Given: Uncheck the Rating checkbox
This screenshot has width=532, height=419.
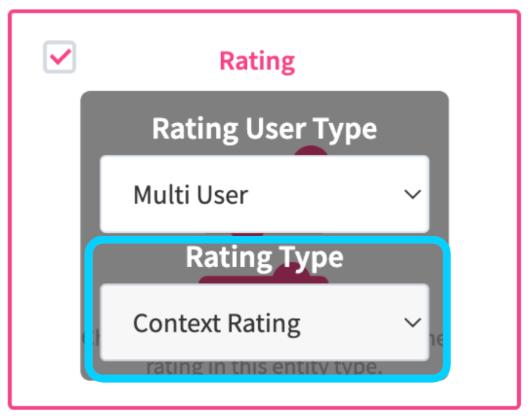Looking at the screenshot, I should [59, 56].
